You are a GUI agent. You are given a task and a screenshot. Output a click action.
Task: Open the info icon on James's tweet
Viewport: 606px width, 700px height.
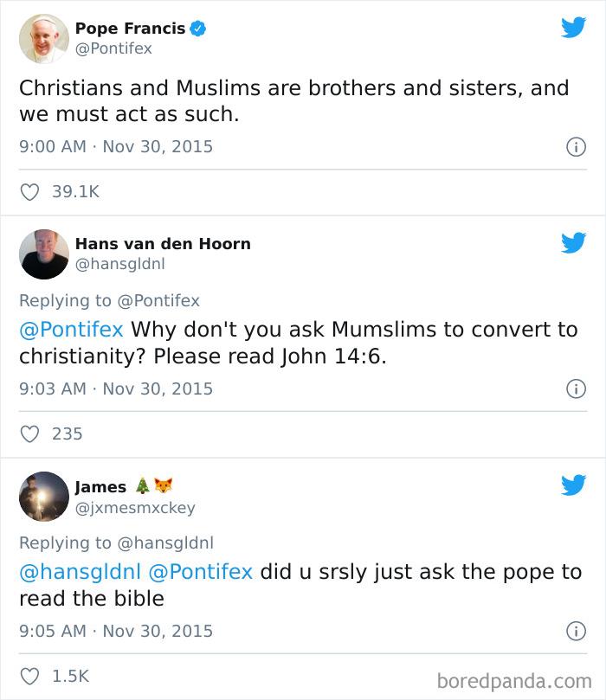click(576, 633)
